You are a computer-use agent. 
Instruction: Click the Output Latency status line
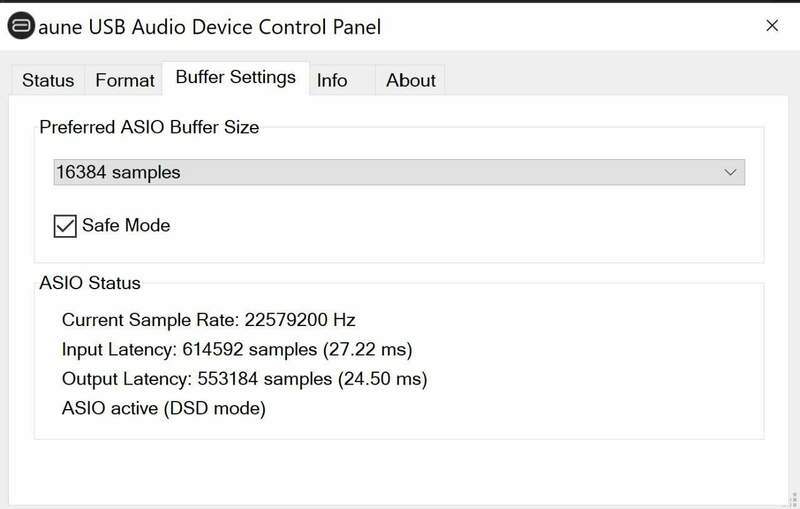[244, 380]
